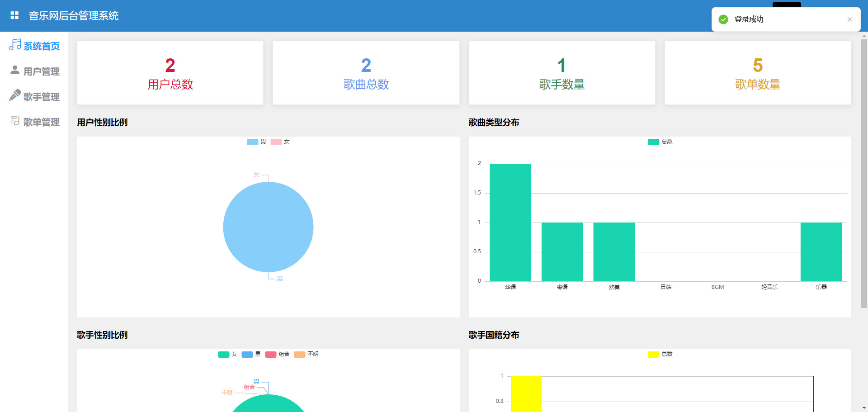Click the 用户总数 card
Viewport: 868px width, 412px height.
(170, 73)
